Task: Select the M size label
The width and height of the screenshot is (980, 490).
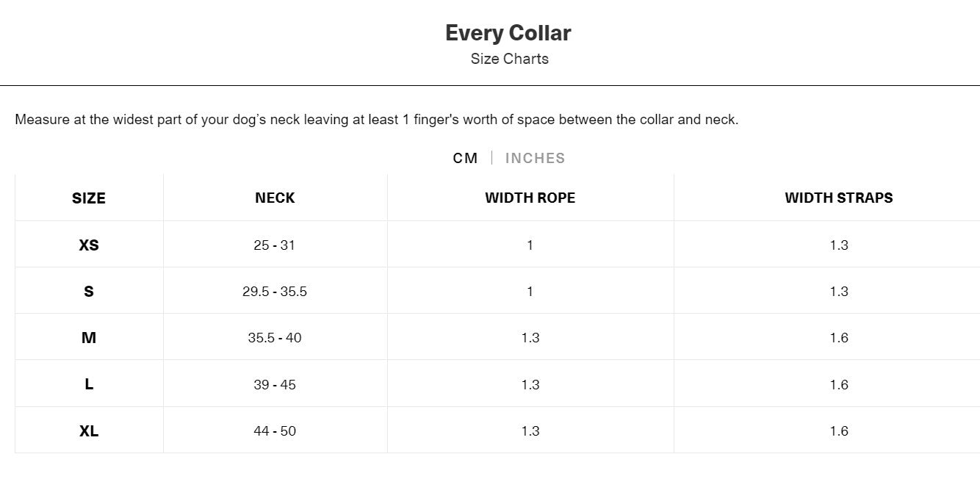Action: tap(88, 337)
